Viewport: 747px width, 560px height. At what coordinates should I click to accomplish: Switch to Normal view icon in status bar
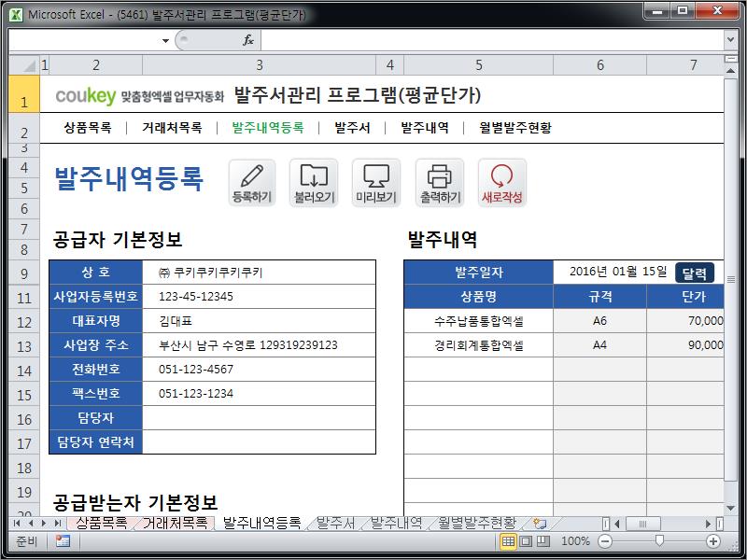(x=508, y=541)
